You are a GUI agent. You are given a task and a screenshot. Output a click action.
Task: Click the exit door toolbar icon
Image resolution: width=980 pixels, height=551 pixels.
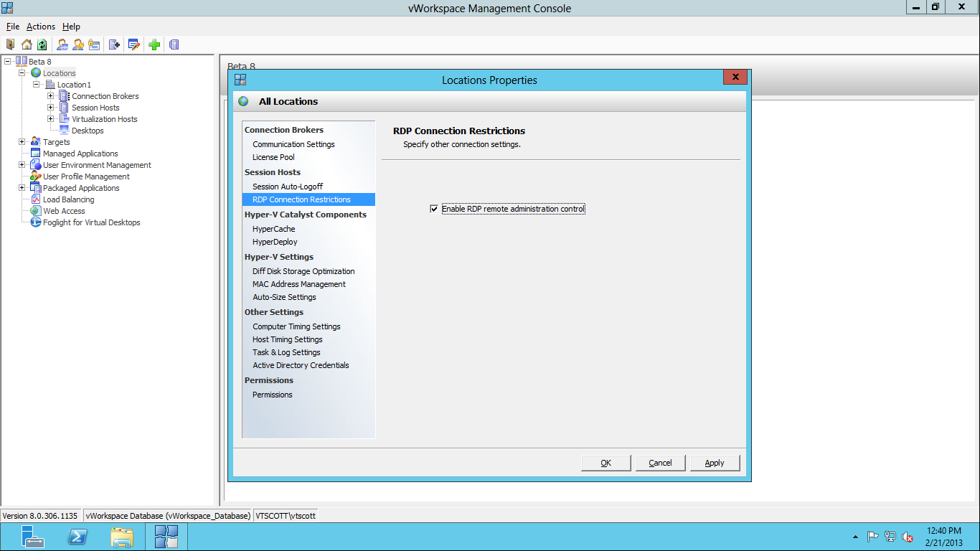click(x=10, y=44)
